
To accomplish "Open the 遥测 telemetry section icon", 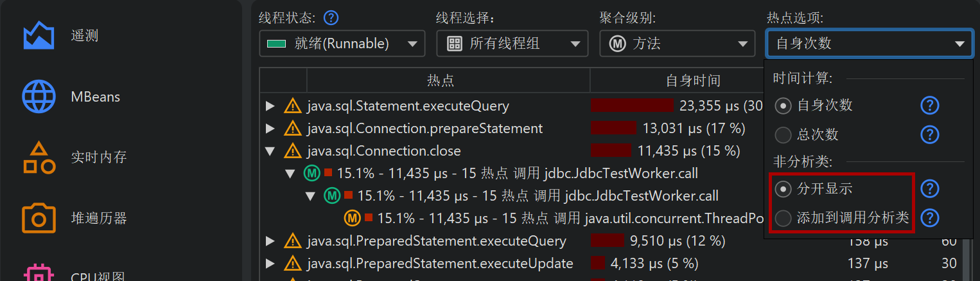I will (x=39, y=36).
